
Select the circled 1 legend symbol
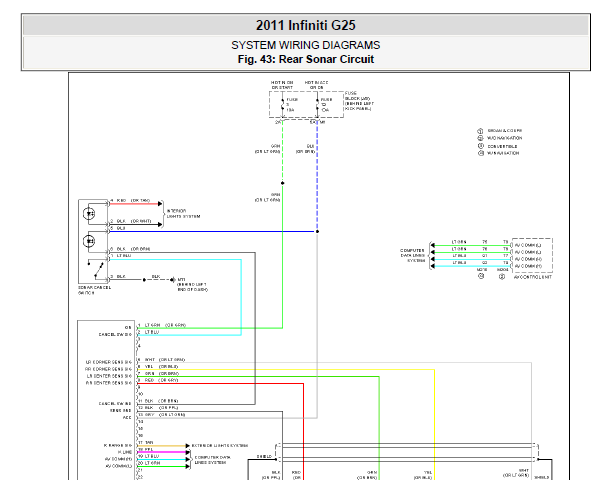coord(480,131)
